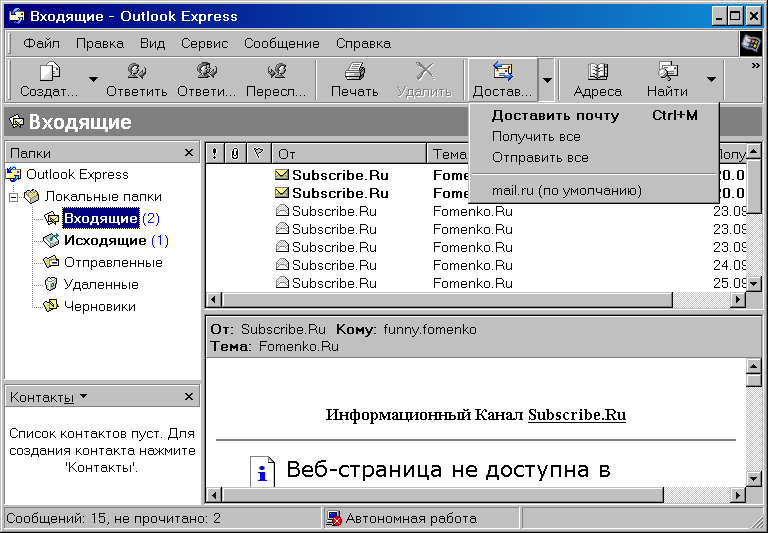
Task: Select mail.ru (по умолчанию) account entry
Action: pos(594,191)
